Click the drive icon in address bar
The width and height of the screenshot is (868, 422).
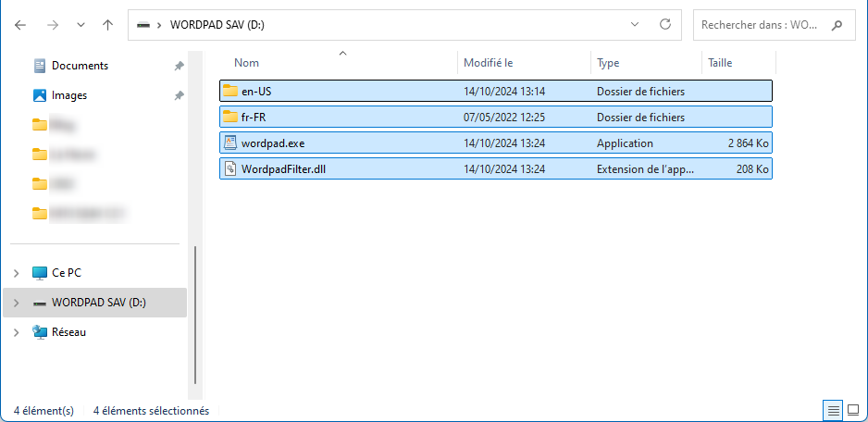[x=143, y=25]
